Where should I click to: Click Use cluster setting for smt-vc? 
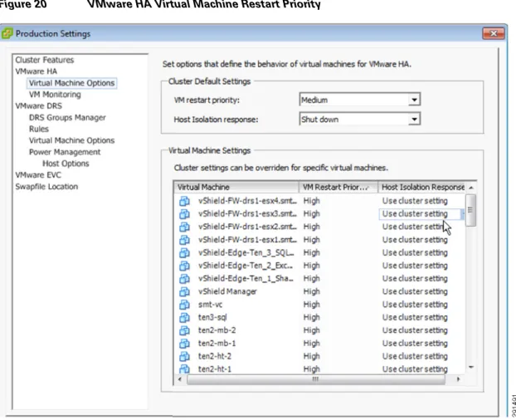[415, 305]
